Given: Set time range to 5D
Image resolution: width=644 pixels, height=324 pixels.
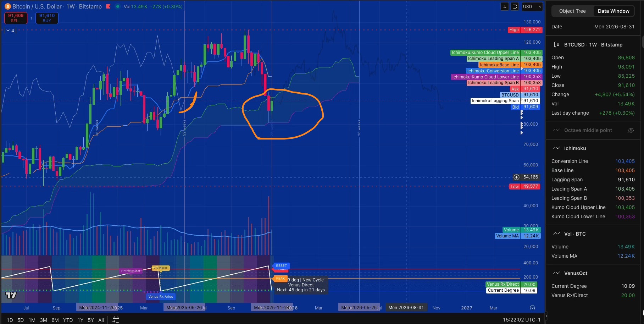Looking at the screenshot, I should [x=21, y=320].
